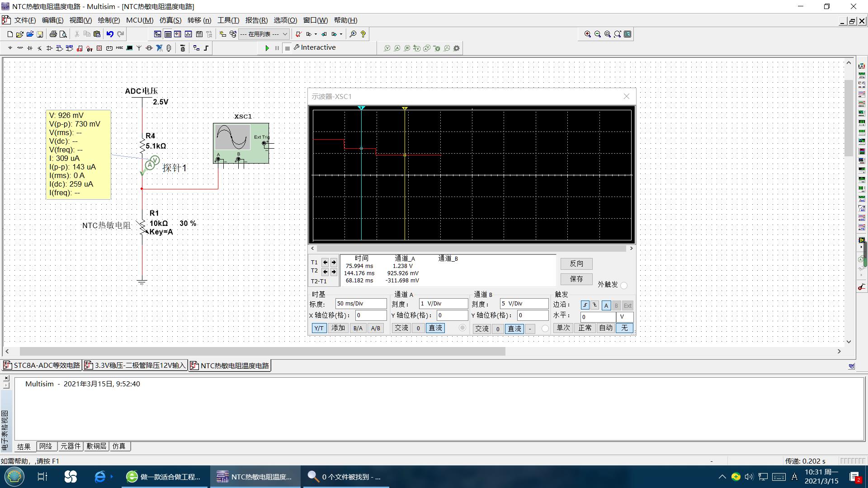Pause the simulation
The height and width of the screenshot is (488, 868).
277,48
